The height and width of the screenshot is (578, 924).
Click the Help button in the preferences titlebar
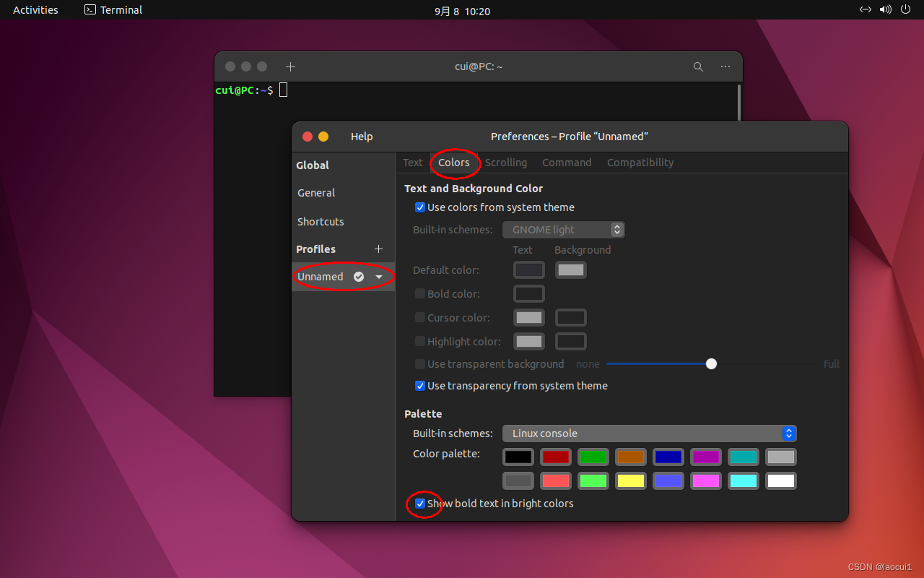point(362,136)
